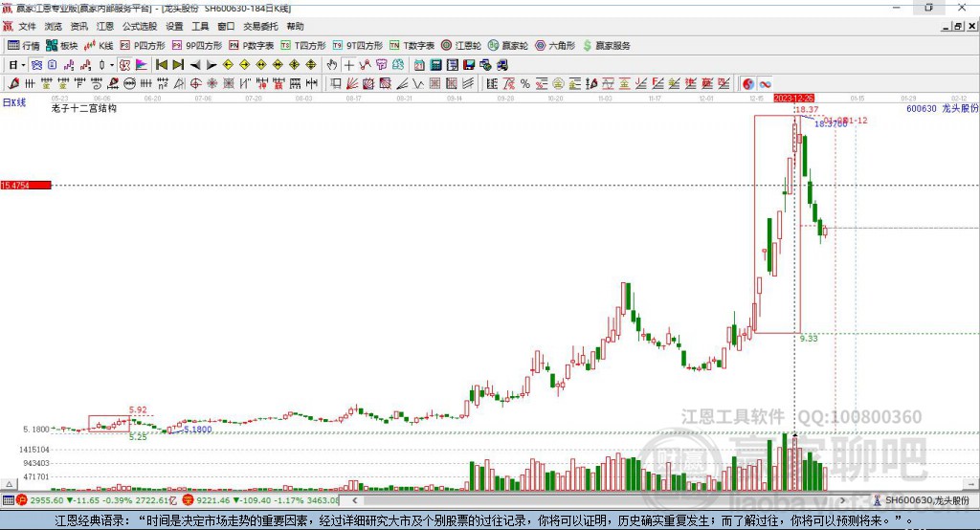
Task: Select the parallel diagonal lines tool
Action: [467, 84]
